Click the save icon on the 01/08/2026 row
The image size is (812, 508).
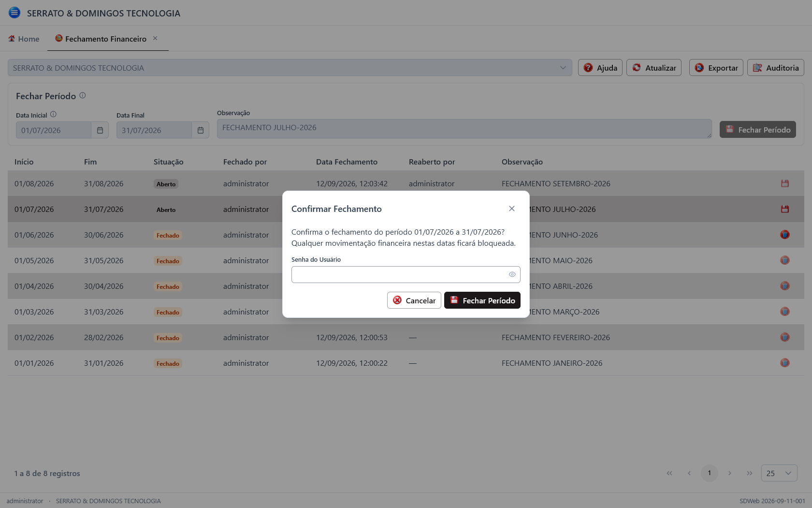[x=785, y=183]
